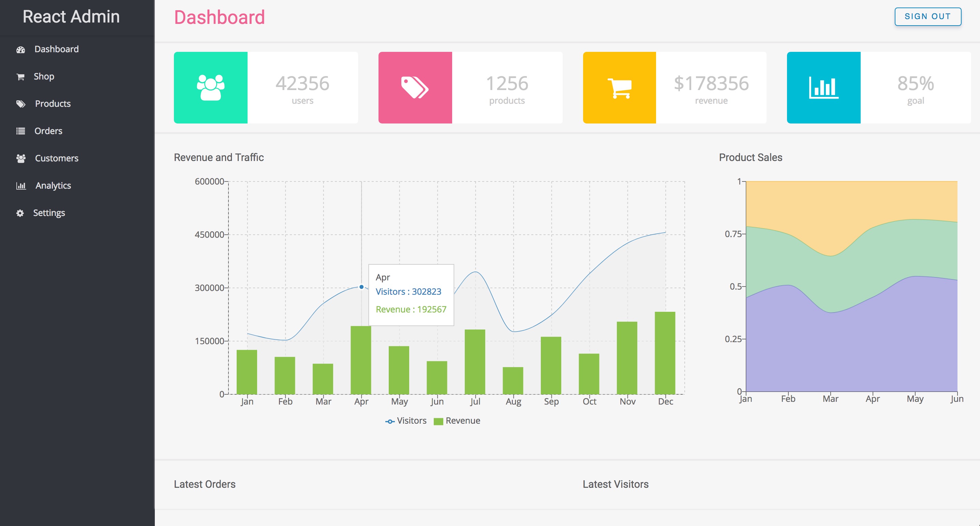Go to the Customers menu item
The height and width of the screenshot is (526, 980).
[x=57, y=158]
